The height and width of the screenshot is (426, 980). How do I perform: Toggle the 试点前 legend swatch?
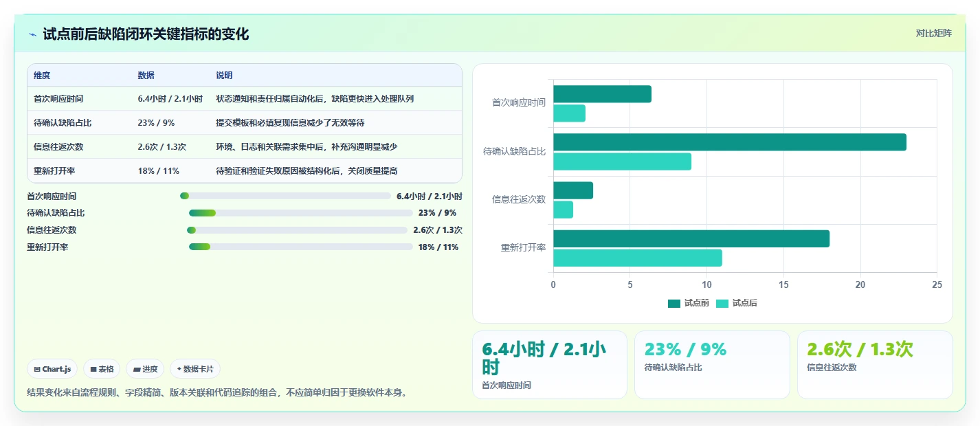click(674, 303)
